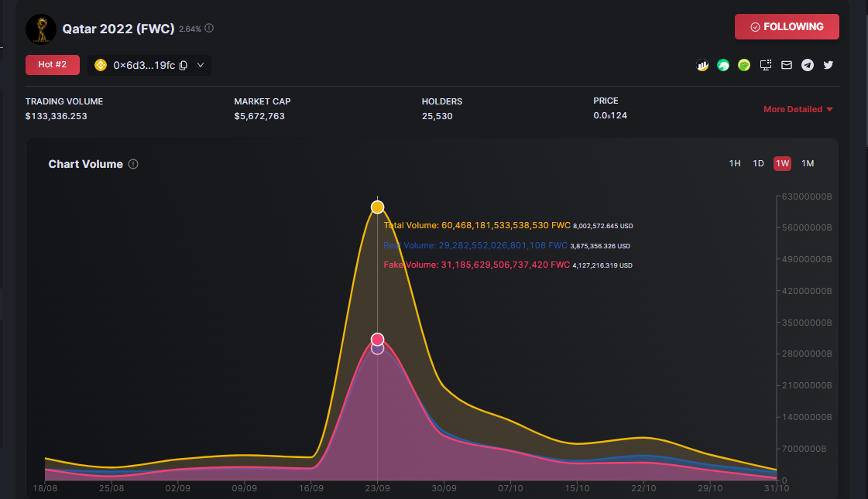Open the website monitor icon

point(766,65)
